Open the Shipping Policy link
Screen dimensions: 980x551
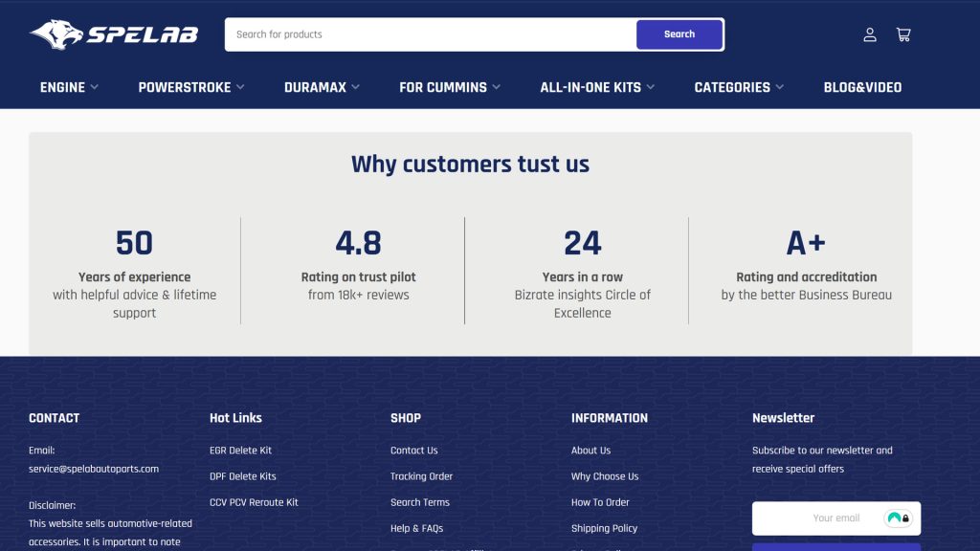pyautogui.click(x=605, y=528)
